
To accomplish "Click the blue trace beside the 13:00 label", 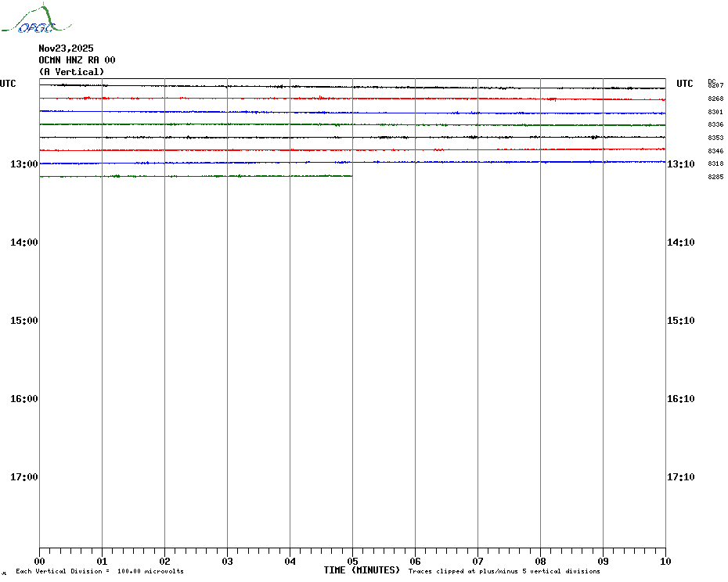I will [x=352, y=163].
